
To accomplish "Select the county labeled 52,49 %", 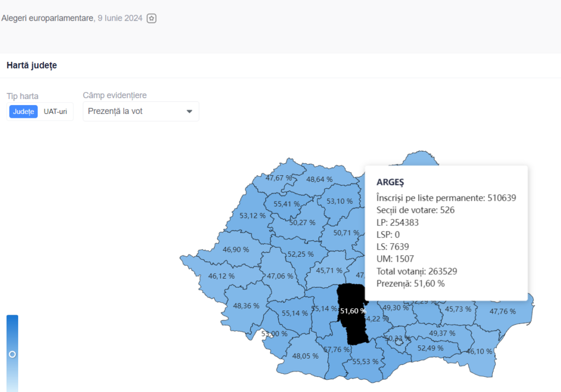I will point(430,348).
